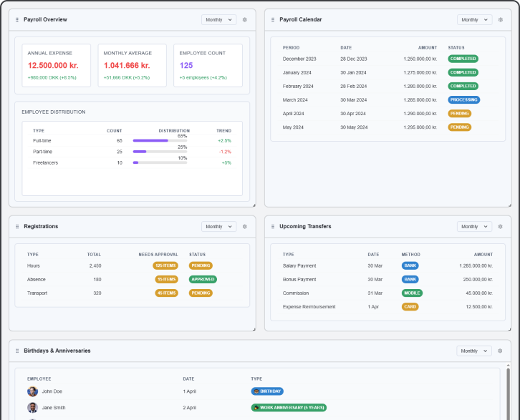
Task: Click Full-time distribution progress bar
Action: (x=160, y=140)
